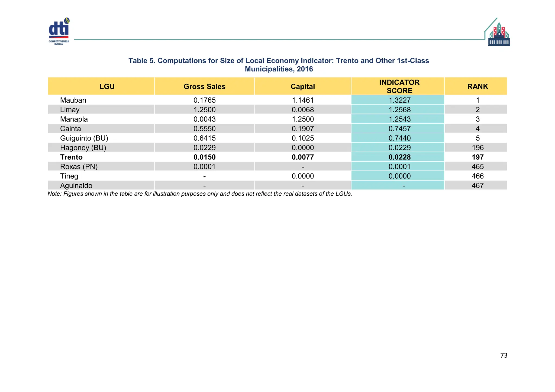
Task: Click Cainta gross sales value 0.5550
Action: 204,129
